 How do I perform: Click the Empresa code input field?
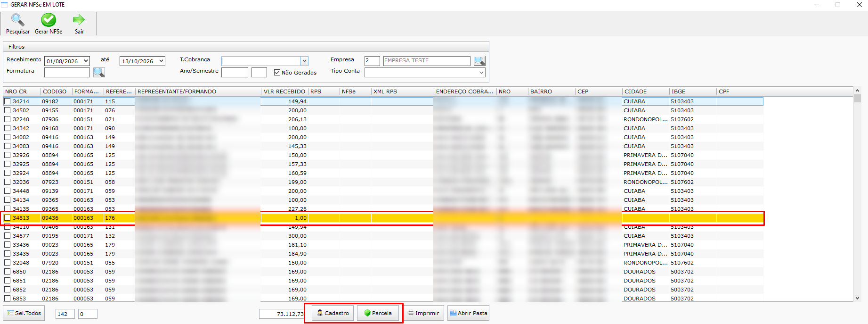372,61
